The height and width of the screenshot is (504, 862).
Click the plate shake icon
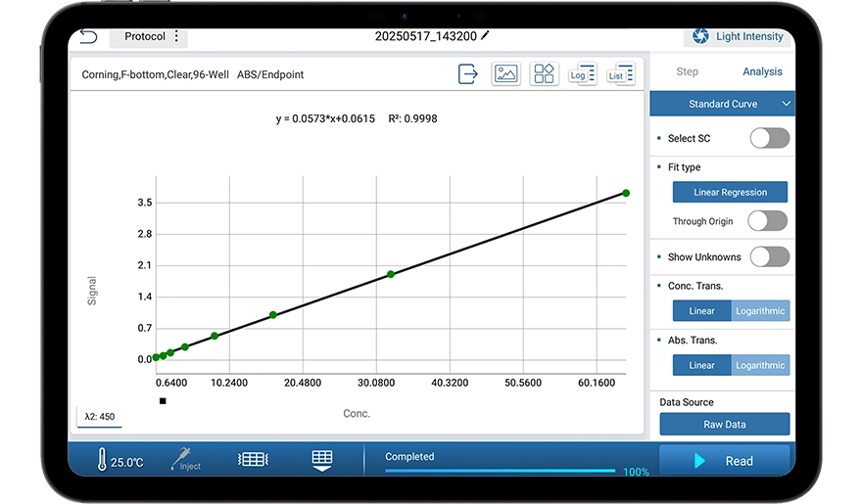pyautogui.click(x=253, y=459)
